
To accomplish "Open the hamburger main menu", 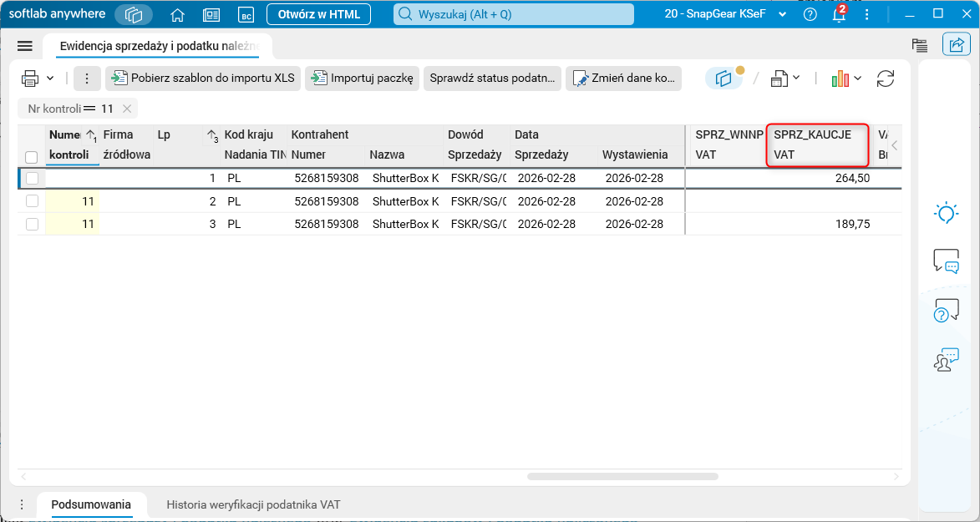I will [x=25, y=46].
